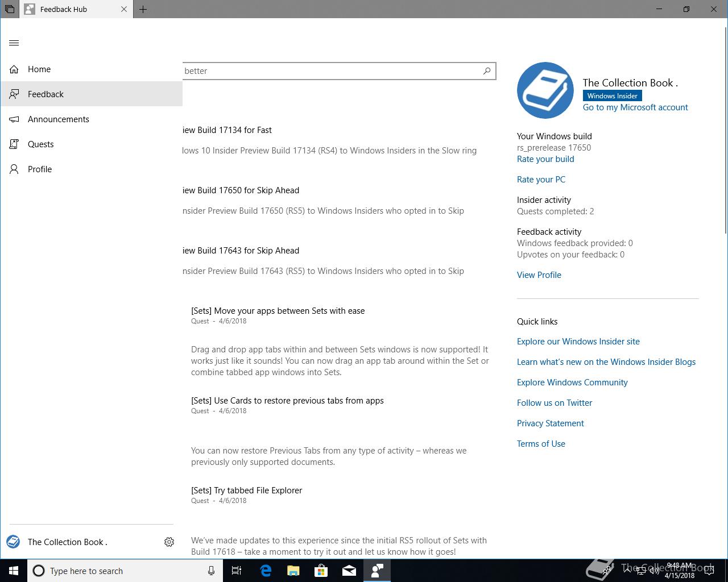
Task: Open File Explorer from taskbar
Action: click(x=293, y=571)
